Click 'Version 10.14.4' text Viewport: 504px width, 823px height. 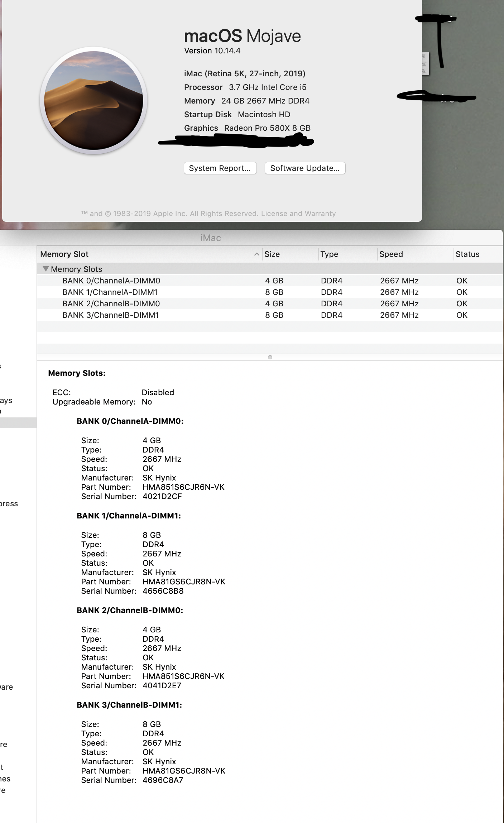(212, 51)
